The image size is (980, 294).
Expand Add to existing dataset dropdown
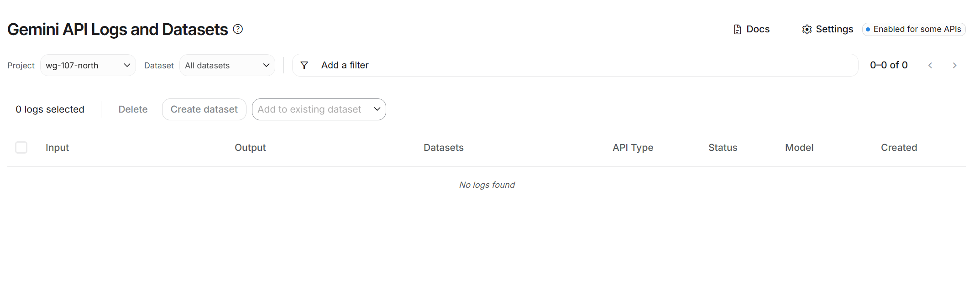click(319, 109)
